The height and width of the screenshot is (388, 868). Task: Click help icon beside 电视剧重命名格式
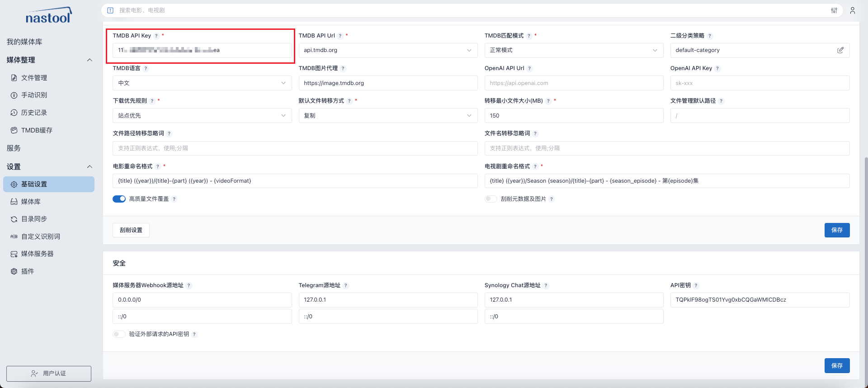(535, 167)
